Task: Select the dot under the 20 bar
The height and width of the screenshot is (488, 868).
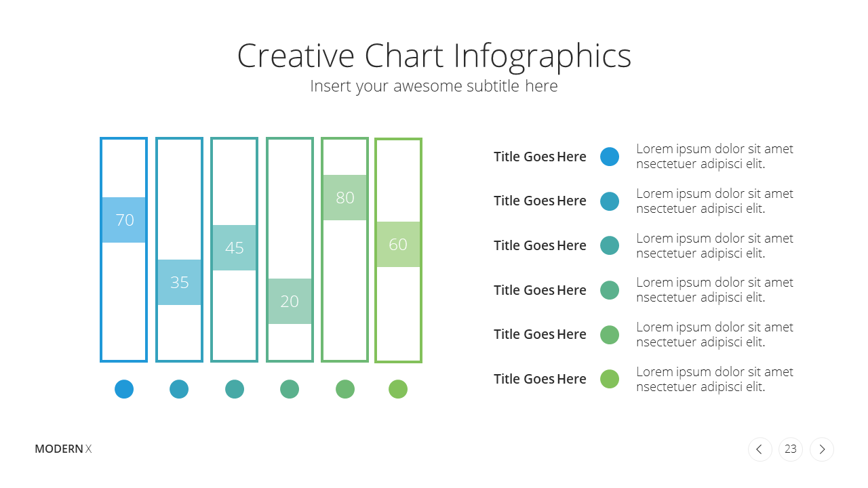Action: [x=290, y=389]
